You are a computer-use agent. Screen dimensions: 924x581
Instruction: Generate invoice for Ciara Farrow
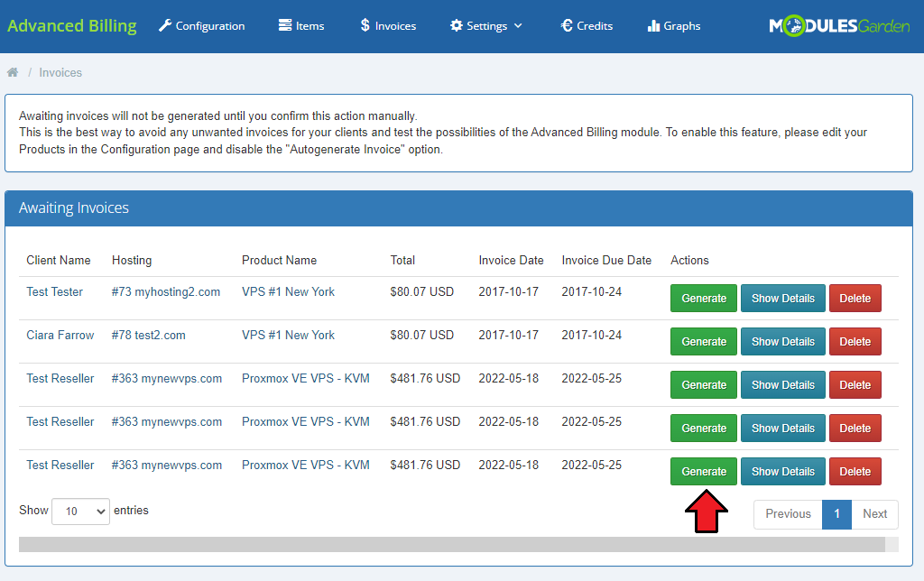coord(704,342)
